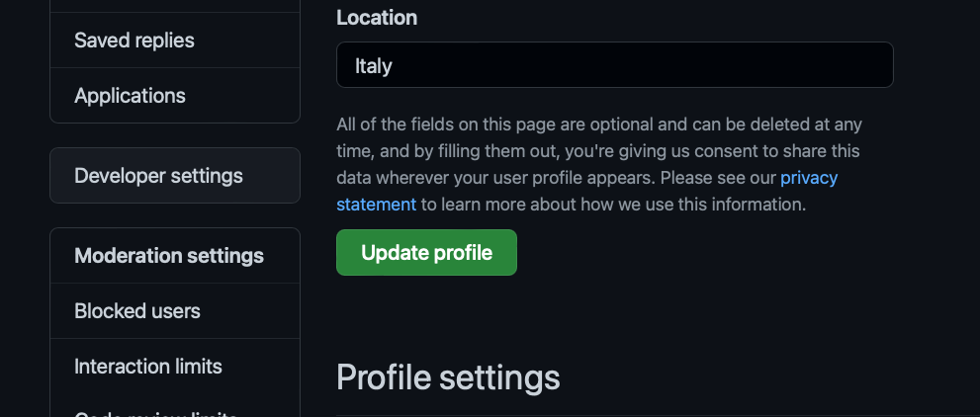
Task: Open the partially visible Code review limits item
Action: pos(155,412)
